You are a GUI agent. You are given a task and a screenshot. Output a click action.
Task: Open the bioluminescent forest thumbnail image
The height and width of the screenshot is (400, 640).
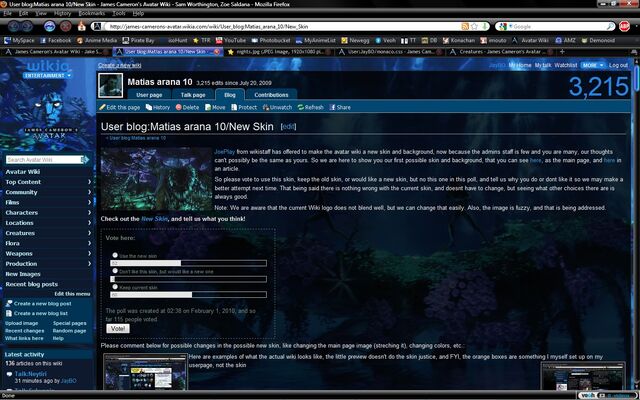pyautogui.click(x=156, y=179)
